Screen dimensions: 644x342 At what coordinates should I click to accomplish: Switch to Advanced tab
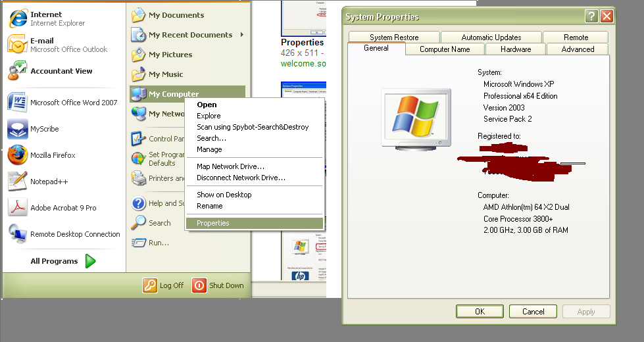click(x=578, y=49)
